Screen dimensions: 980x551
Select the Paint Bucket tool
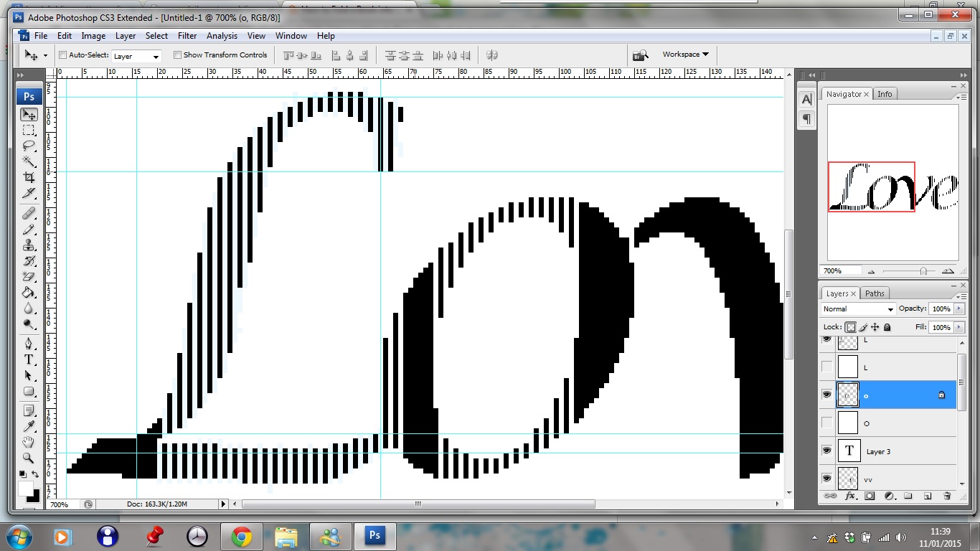point(29,293)
